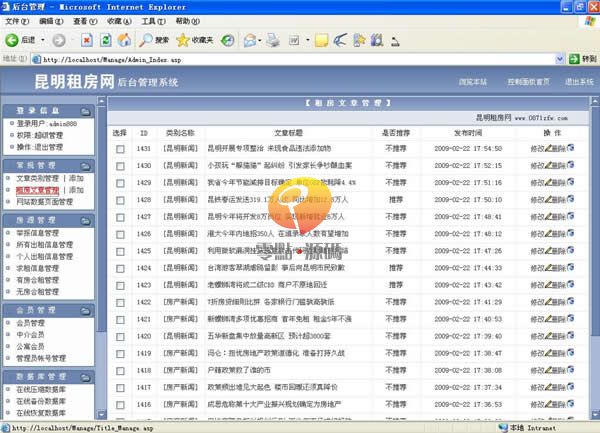Click the 所有出租信息管理 sidebar link
Screen dimensions: 600x433
[x=44, y=244]
